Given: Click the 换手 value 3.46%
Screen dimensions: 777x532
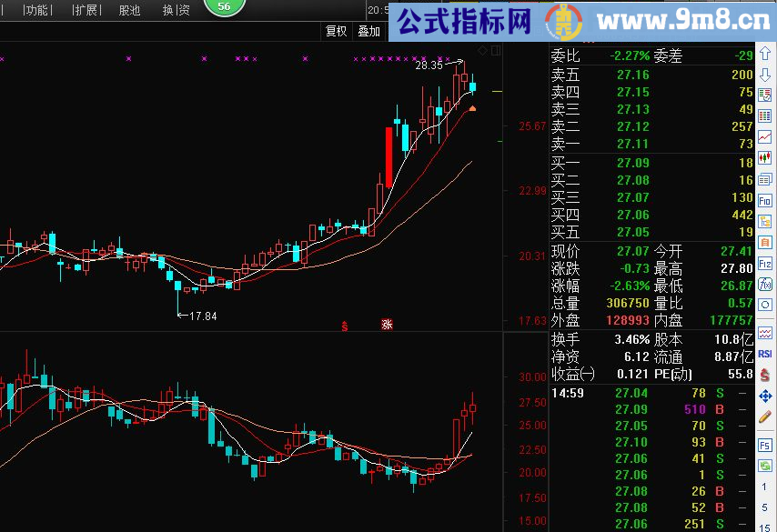Looking at the screenshot, I should (x=631, y=340).
